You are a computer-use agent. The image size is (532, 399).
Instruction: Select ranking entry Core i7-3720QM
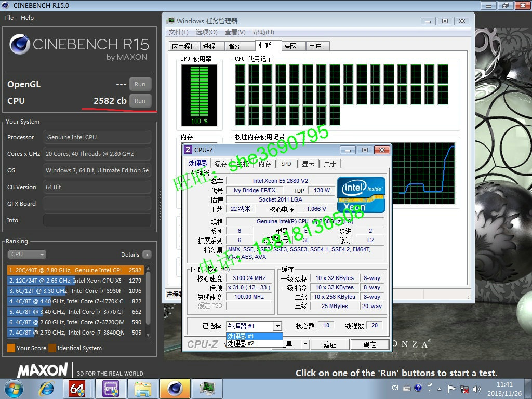[x=75, y=322]
